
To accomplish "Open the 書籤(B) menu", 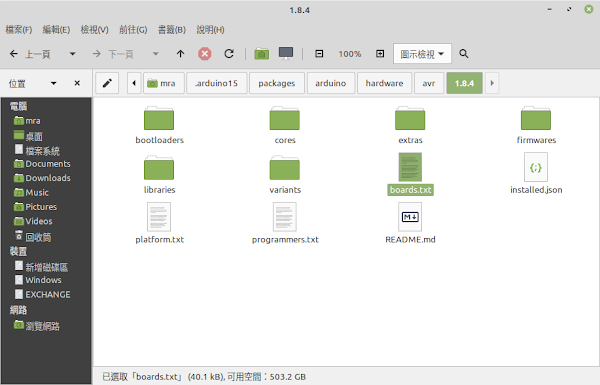I will coord(172,30).
